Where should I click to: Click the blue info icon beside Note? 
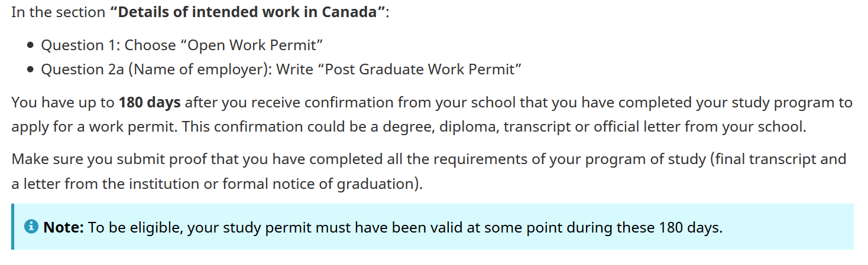click(31, 227)
